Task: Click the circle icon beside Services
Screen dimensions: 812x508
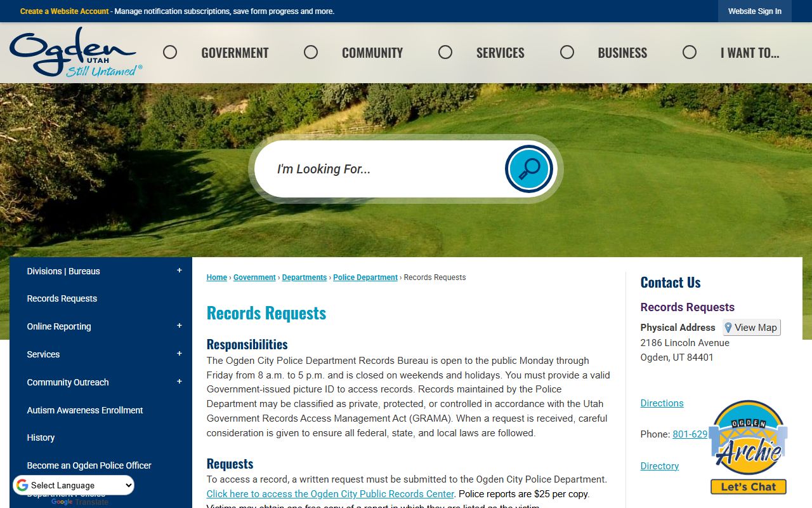Action: (x=445, y=53)
